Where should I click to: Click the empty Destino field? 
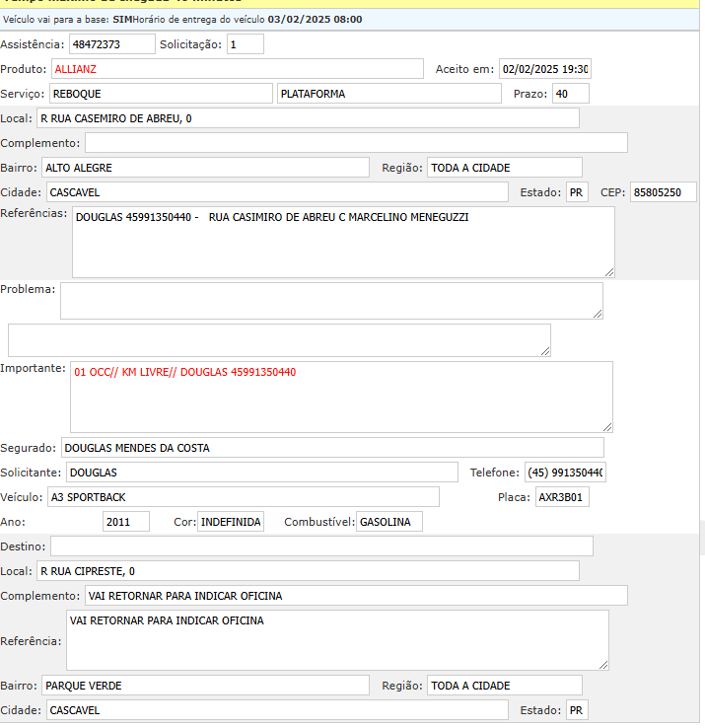pos(321,546)
